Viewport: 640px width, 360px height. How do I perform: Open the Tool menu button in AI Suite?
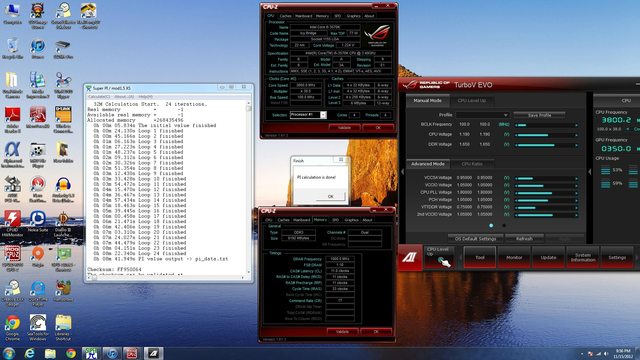pyautogui.click(x=480, y=257)
